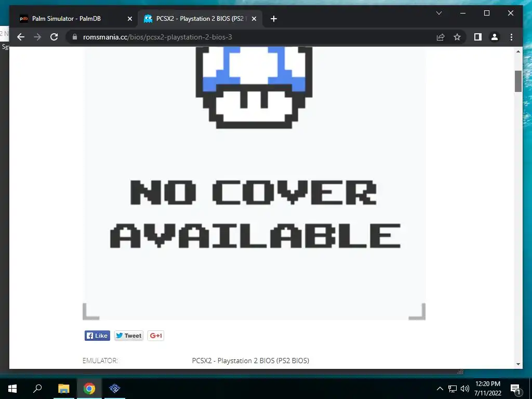
Task: Open the PCSX2 app in taskbar
Action: pos(115,389)
